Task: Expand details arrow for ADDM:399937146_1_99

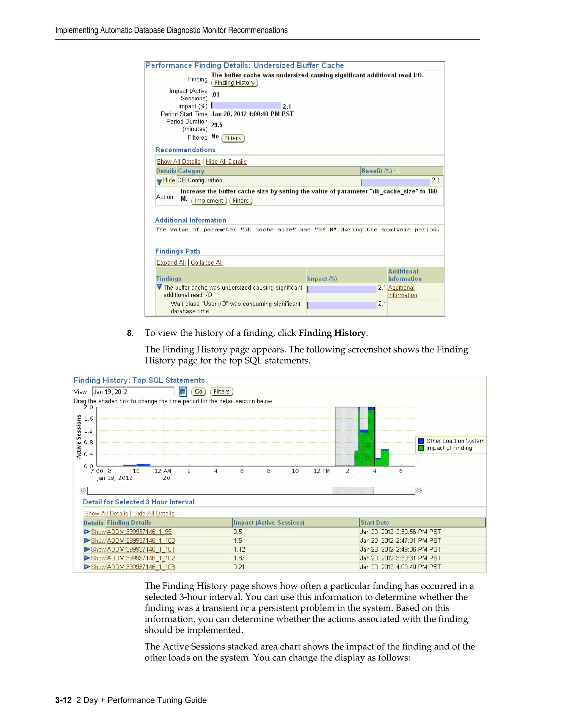Action: 87,532
